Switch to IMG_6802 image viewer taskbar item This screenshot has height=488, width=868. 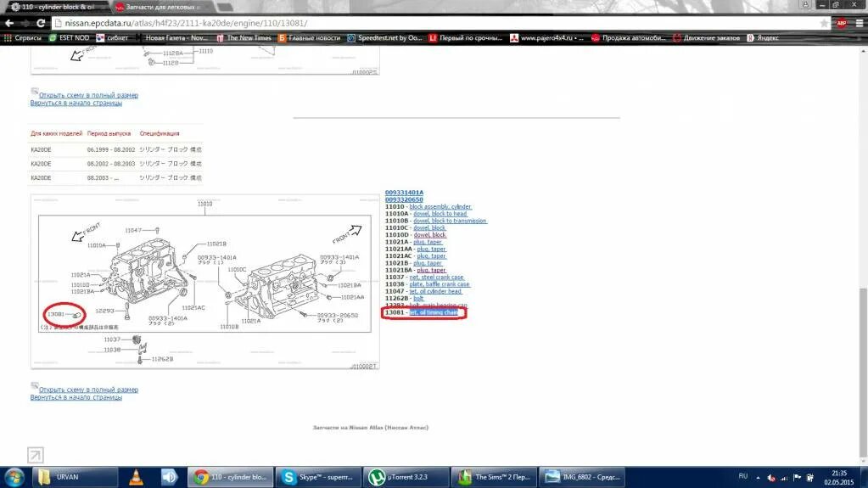(x=582, y=477)
